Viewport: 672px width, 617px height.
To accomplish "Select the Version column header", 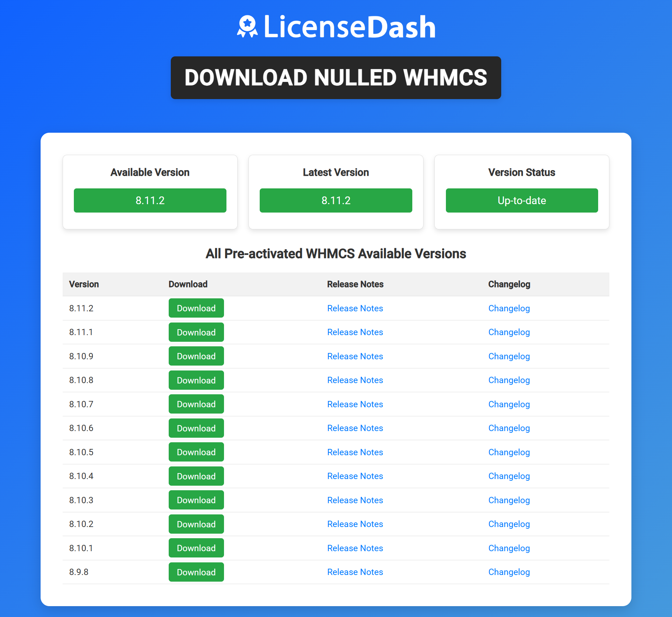I will pyautogui.click(x=84, y=284).
